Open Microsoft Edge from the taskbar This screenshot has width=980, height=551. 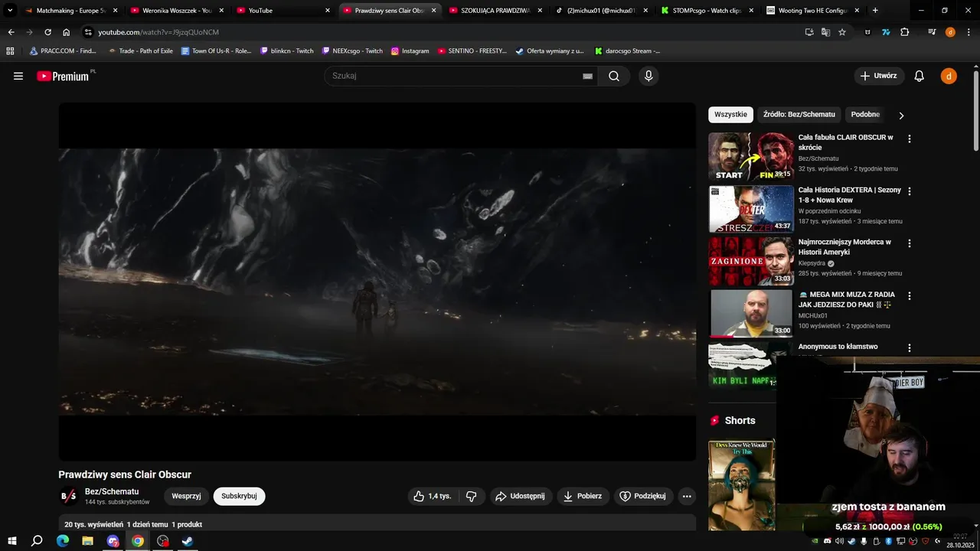[63, 540]
